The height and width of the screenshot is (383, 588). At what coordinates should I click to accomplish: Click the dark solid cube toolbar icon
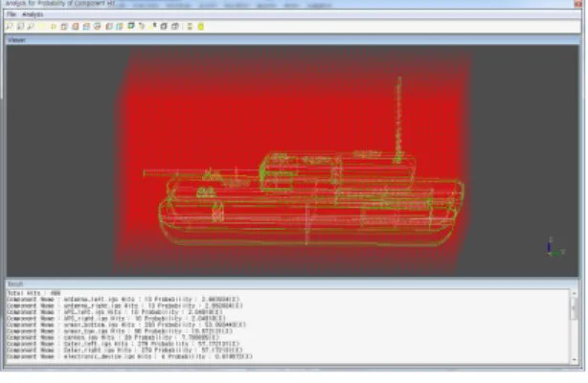(164, 27)
